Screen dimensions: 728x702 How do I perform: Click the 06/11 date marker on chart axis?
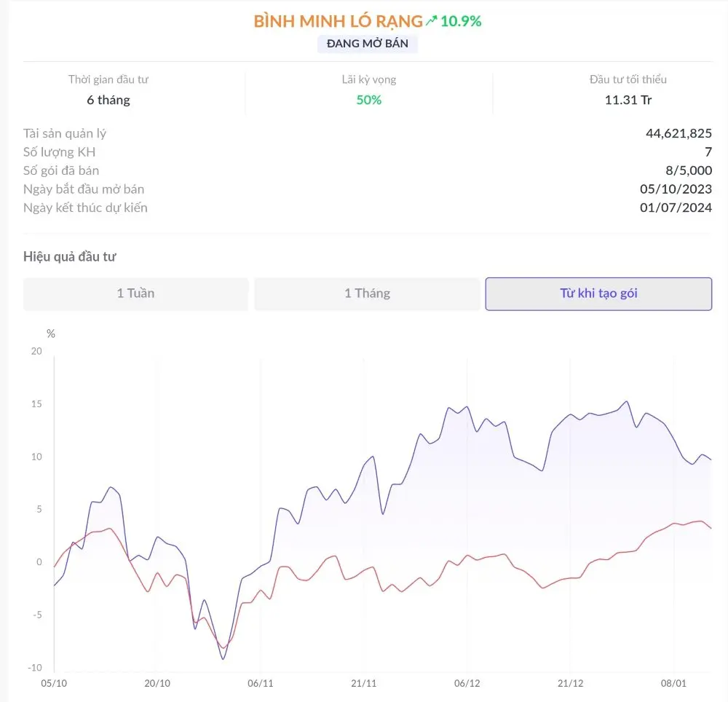pos(261,683)
